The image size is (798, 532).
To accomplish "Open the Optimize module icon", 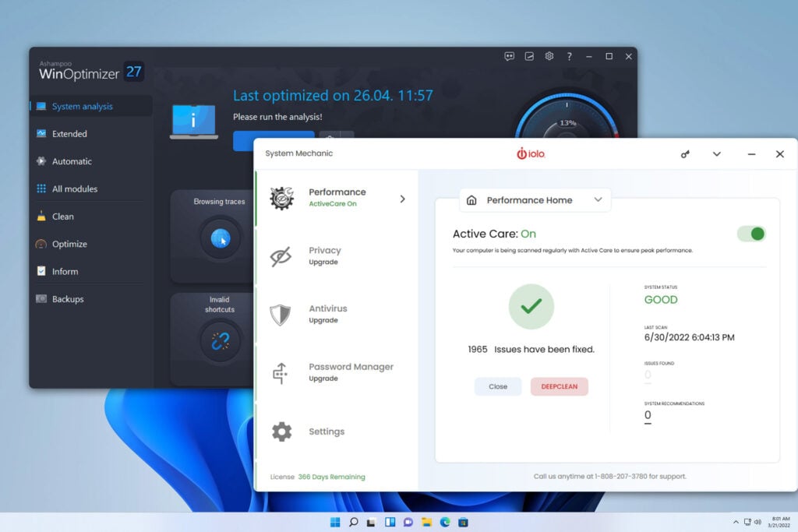I will click(x=41, y=244).
